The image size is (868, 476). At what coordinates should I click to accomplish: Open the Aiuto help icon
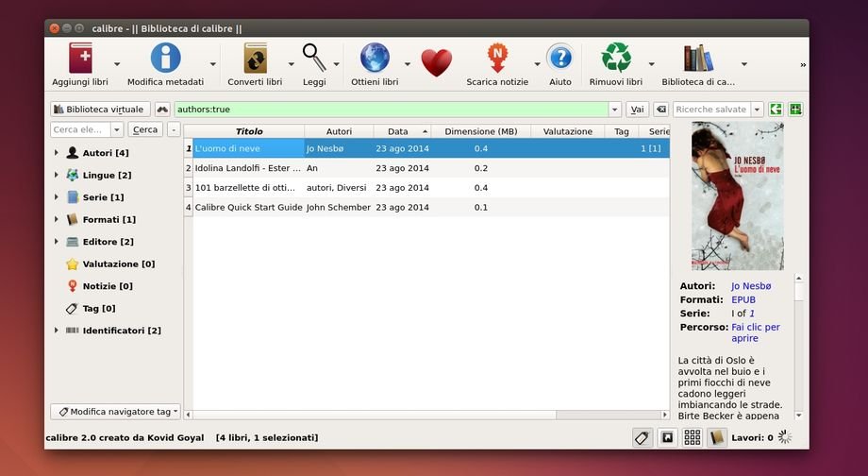[x=559, y=59]
